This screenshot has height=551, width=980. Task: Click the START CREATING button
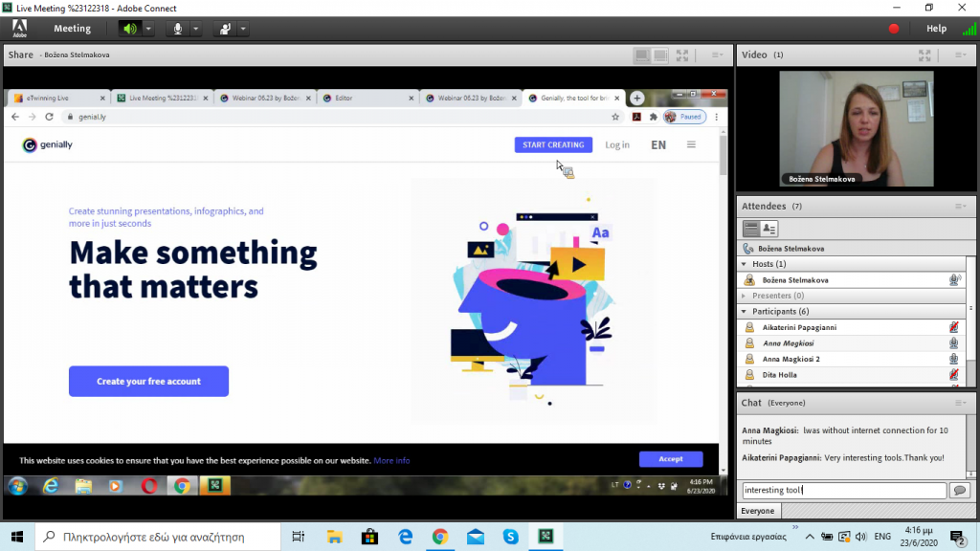click(x=553, y=145)
